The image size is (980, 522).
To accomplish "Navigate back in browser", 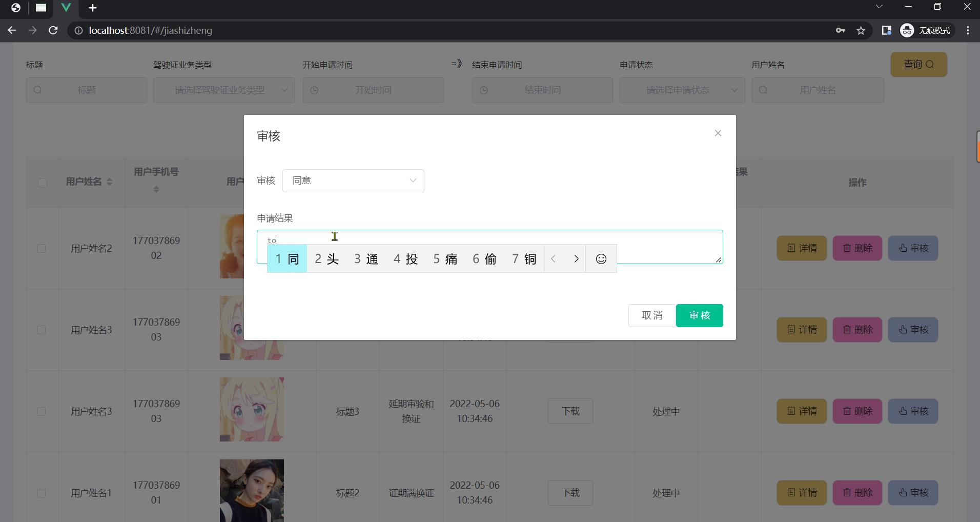I will point(12,30).
